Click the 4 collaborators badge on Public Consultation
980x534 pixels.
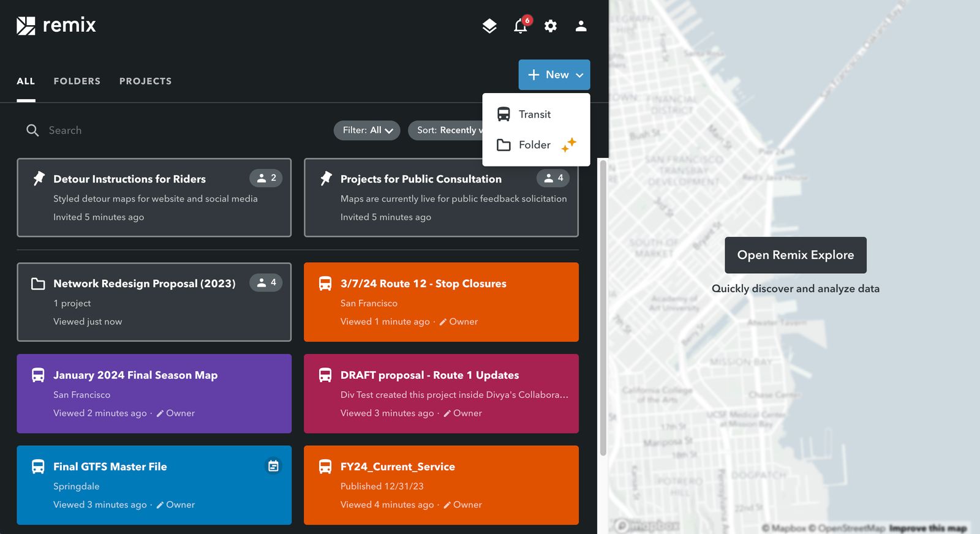[x=553, y=178]
